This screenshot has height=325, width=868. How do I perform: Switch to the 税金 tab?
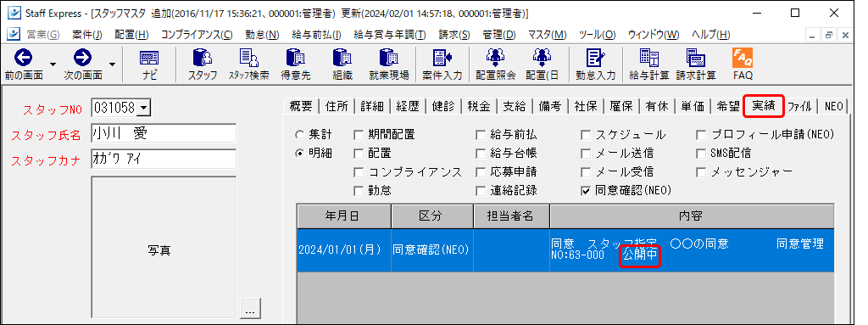(479, 106)
